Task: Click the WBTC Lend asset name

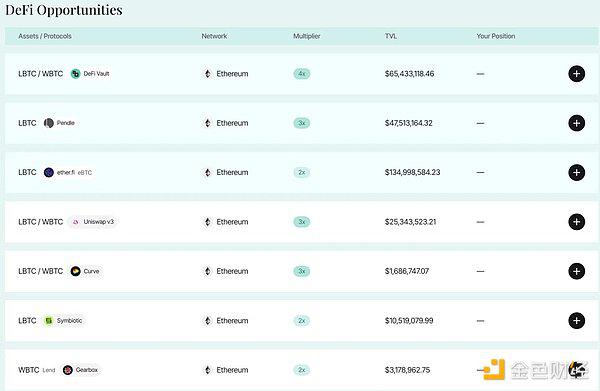Action: 37,370
